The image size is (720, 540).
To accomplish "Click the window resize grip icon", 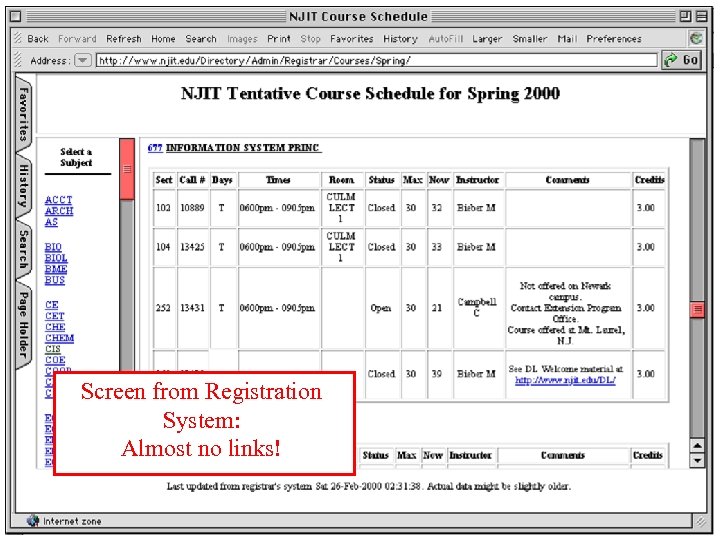I will tap(701, 521).
